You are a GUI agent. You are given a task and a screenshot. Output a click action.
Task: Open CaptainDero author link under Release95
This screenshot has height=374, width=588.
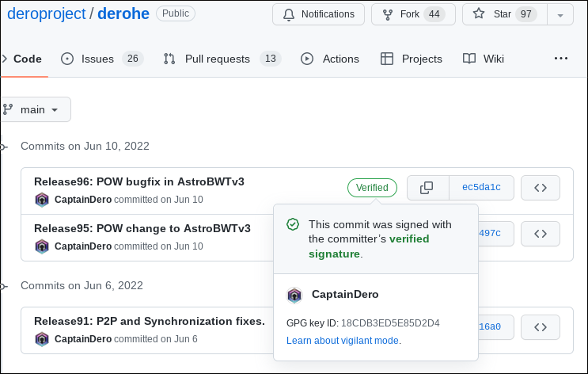[x=83, y=246]
